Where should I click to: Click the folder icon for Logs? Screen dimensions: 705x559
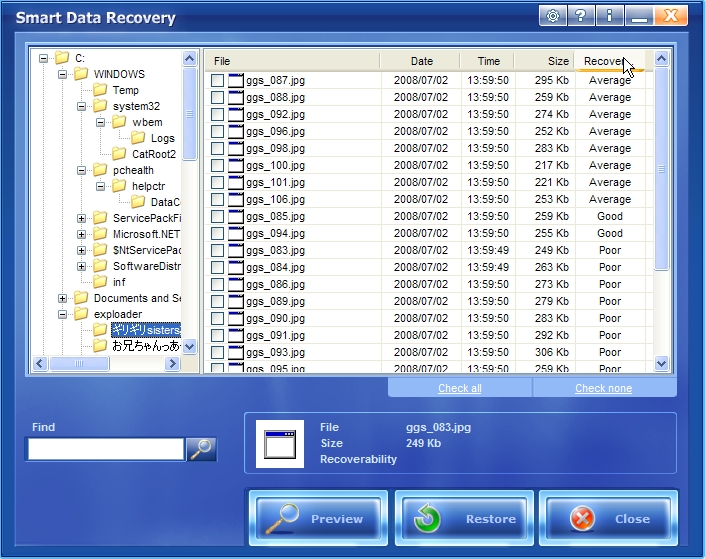(138, 138)
